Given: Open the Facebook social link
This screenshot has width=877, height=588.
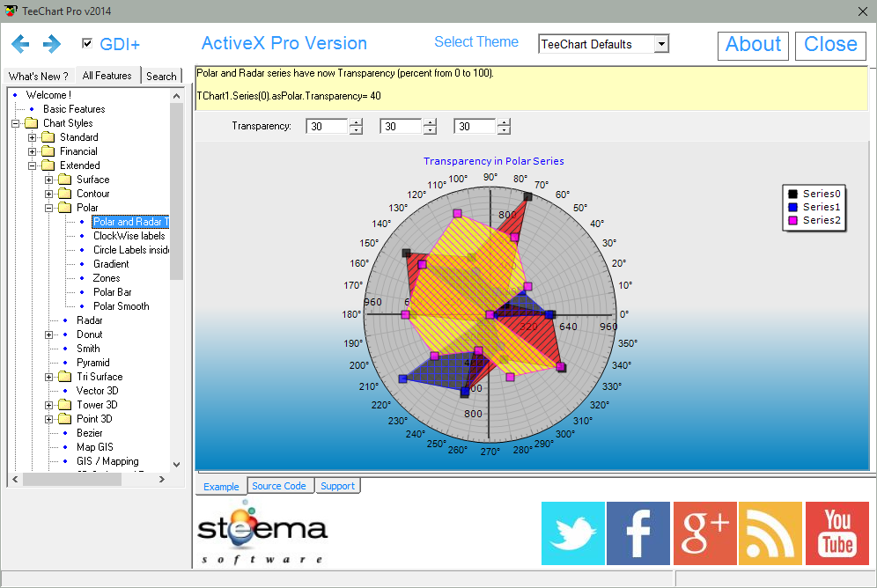Looking at the screenshot, I should pos(638,533).
